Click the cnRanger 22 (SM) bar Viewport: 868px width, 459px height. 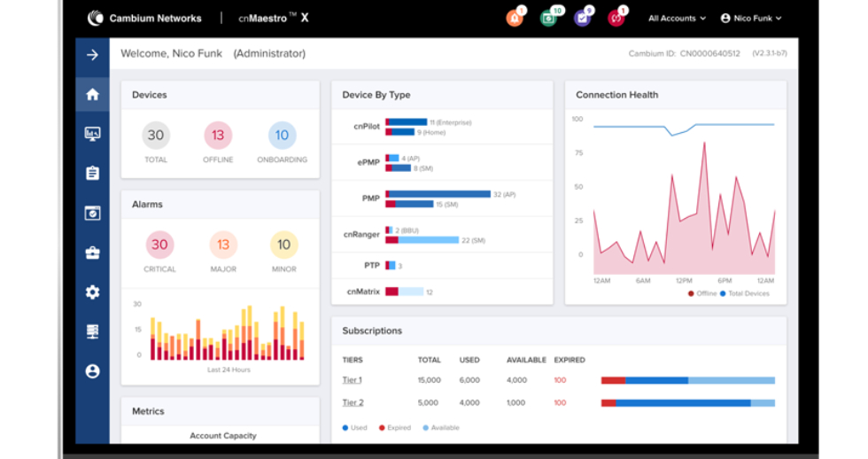(422, 240)
